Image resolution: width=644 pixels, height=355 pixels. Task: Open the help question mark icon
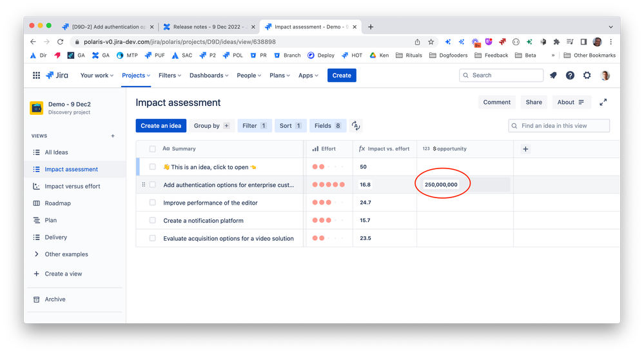pos(570,76)
